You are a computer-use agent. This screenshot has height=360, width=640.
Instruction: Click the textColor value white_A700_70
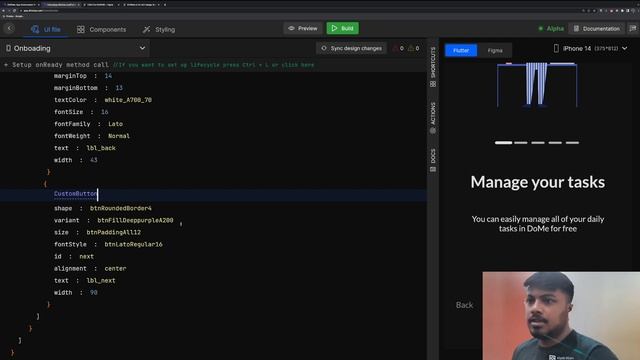[x=128, y=100]
